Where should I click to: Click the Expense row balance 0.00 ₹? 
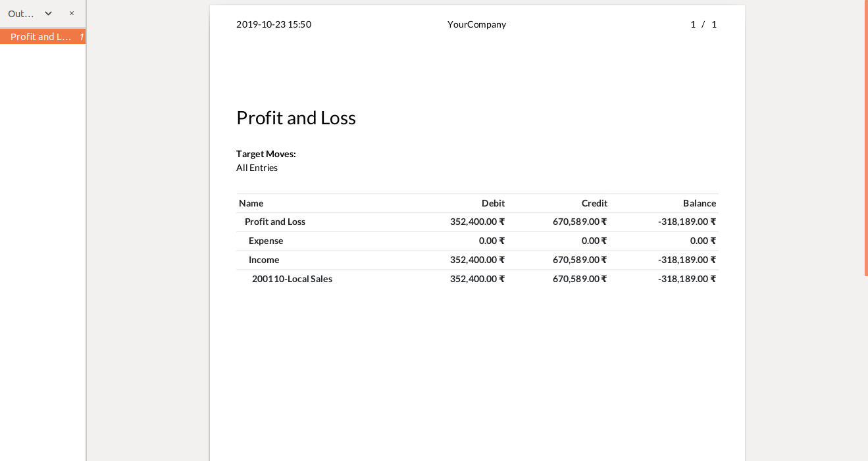tap(703, 241)
